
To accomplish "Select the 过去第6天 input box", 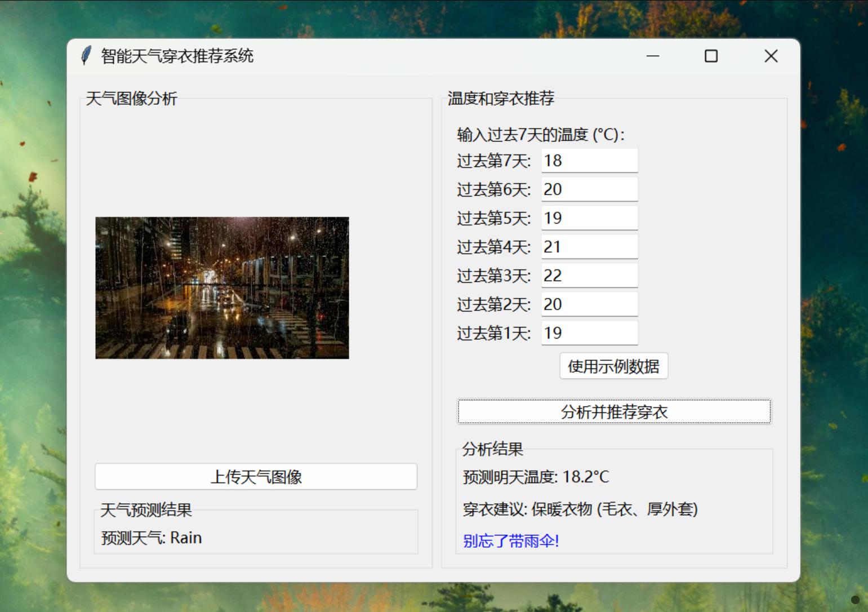I will [589, 189].
